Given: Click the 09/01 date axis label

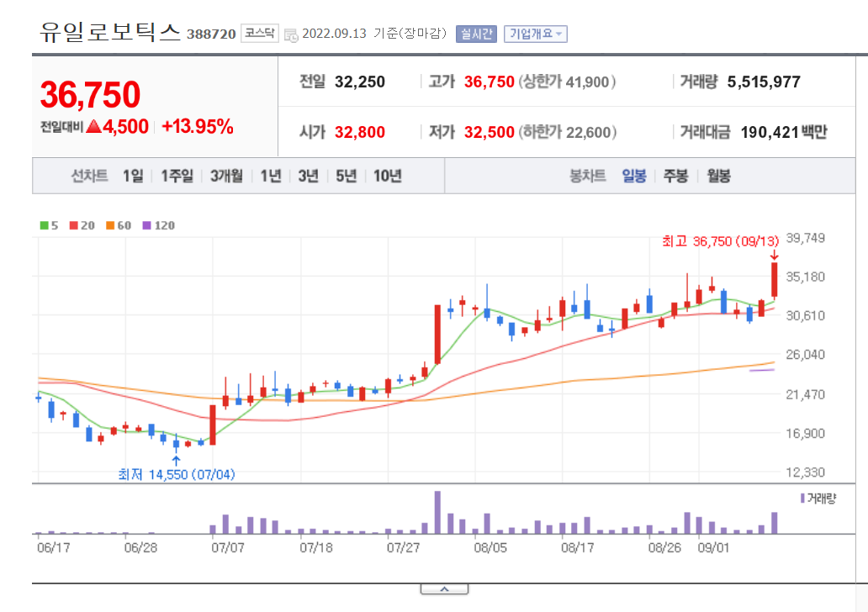Looking at the screenshot, I should point(713,548).
